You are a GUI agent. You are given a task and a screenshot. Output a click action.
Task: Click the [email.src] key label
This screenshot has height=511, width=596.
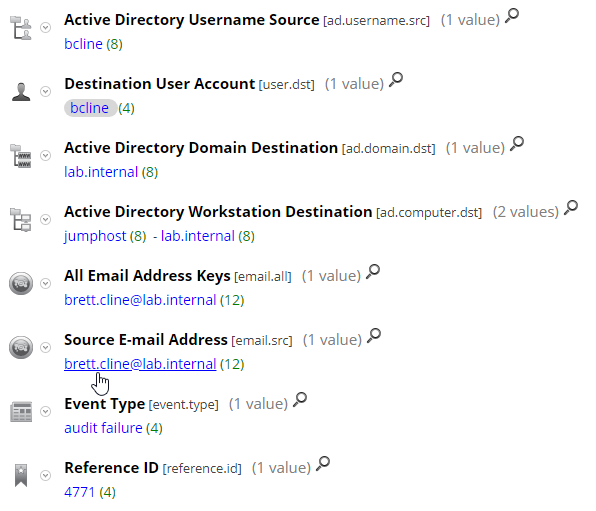[x=262, y=340]
